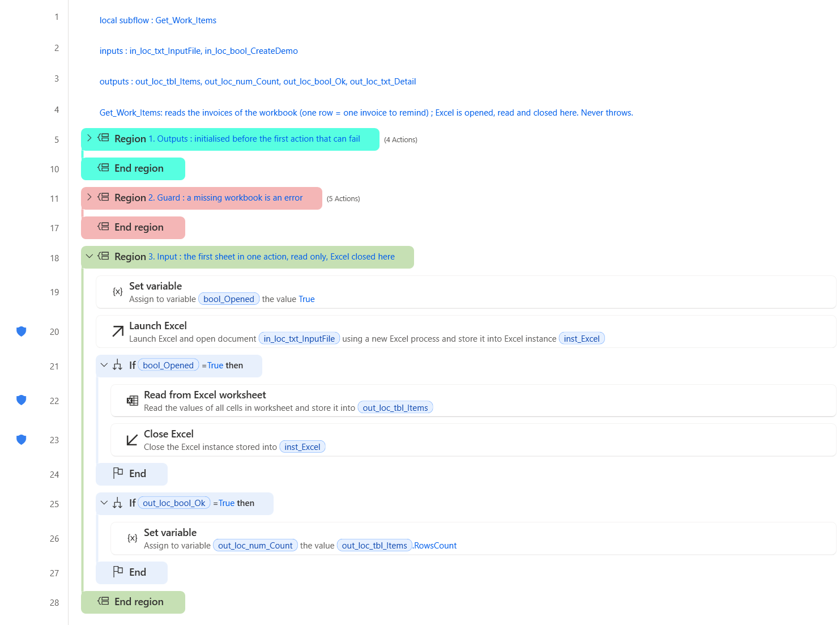Click the Close Excel arrow icon

click(132, 440)
